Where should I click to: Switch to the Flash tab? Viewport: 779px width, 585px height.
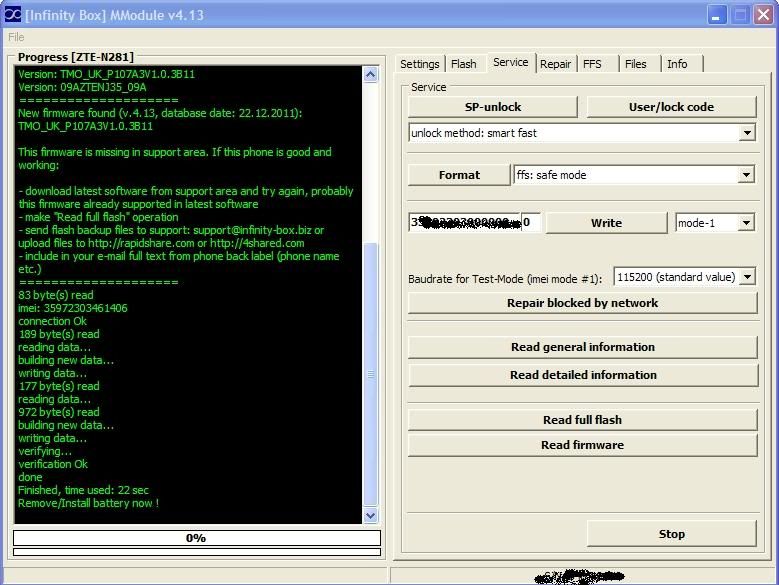[x=464, y=64]
